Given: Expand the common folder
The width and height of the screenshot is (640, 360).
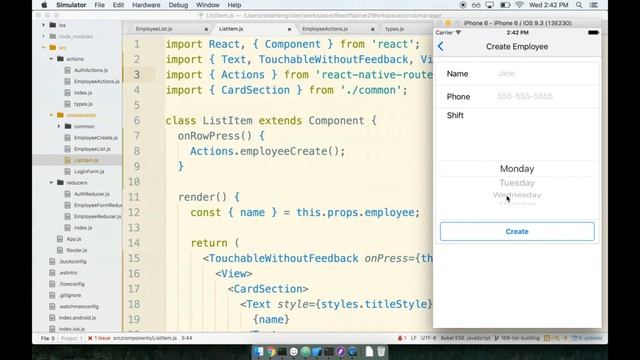Looking at the screenshot, I should [x=59, y=127].
